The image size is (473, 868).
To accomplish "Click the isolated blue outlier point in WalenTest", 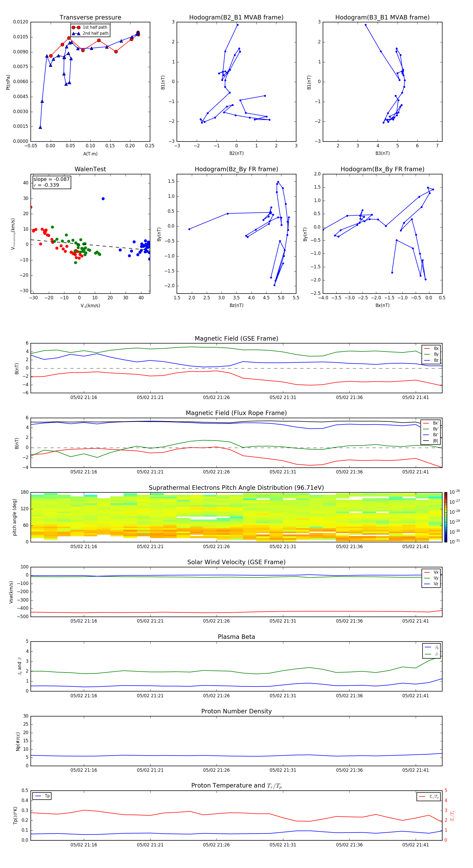I will [x=103, y=199].
